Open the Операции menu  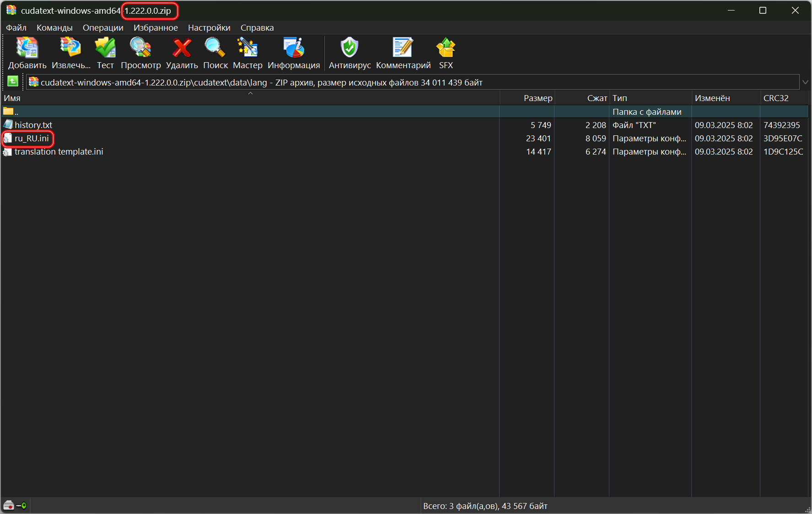click(x=103, y=27)
